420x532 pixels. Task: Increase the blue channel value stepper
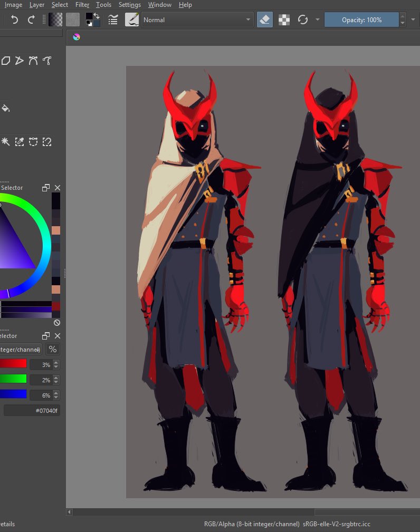point(56,393)
